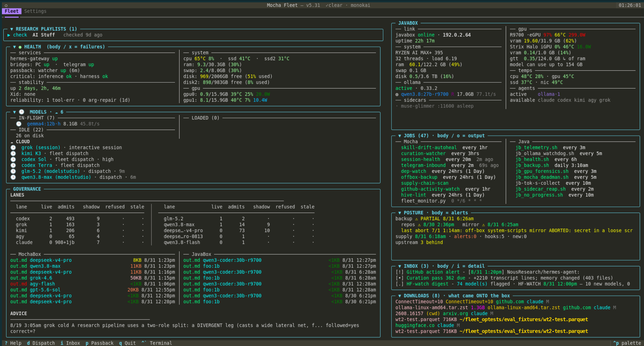Image resolution: width=644 pixels, height=346 pixels.
Task: Click the clock icon next to glm-5.2
Action: 13,171
